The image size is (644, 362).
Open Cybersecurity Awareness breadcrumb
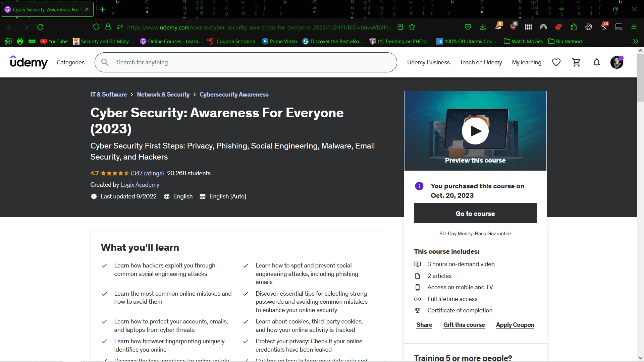234,95
